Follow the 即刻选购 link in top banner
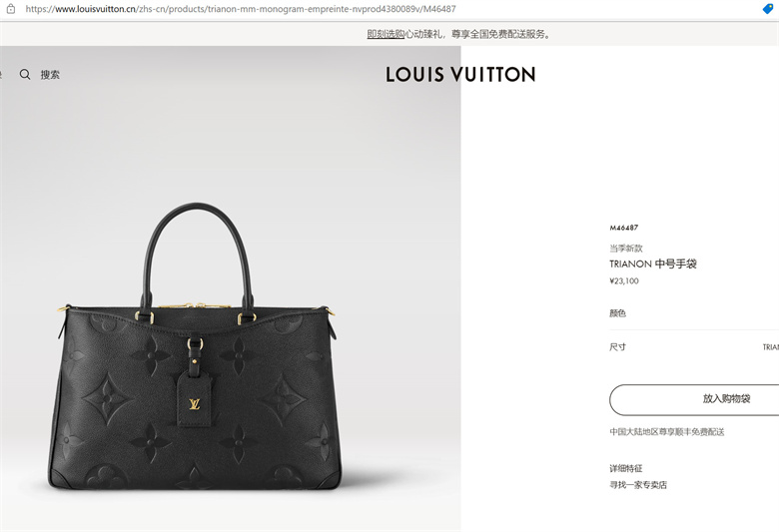The height and width of the screenshot is (532, 779). (x=386, y=34)
